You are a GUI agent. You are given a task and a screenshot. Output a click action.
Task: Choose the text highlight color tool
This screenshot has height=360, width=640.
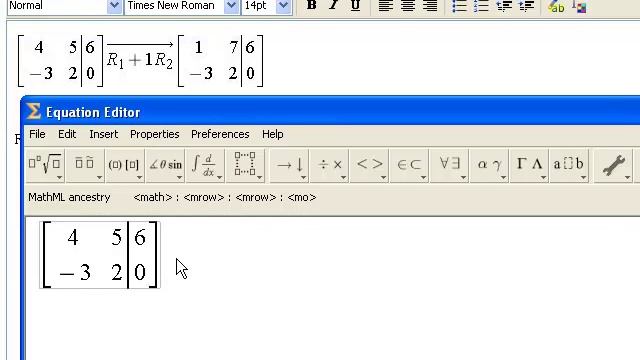pyautogui.click(x=556, y=6)
